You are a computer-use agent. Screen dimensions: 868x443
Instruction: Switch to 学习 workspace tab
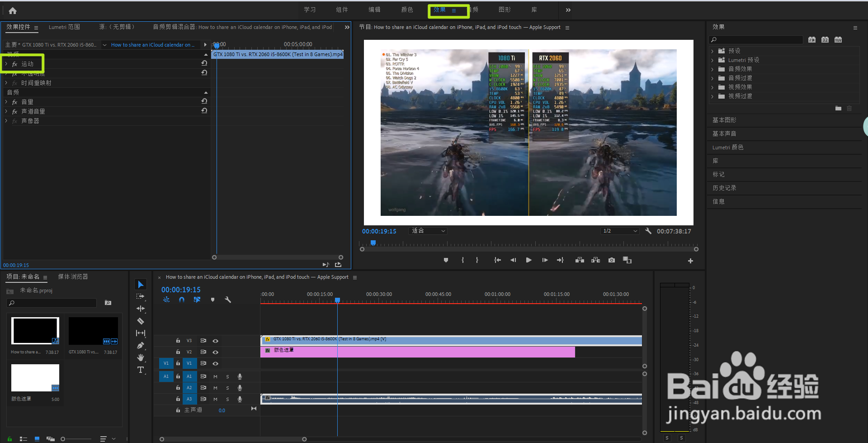click(x=310, y=10)
